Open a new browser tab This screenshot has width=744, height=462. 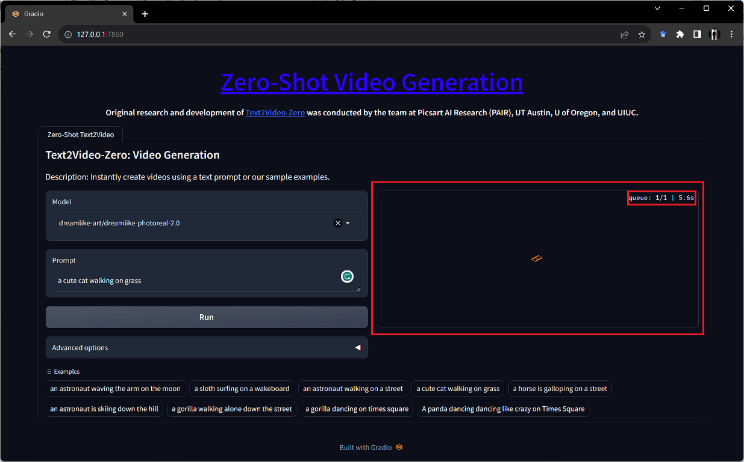pos(145,14)
